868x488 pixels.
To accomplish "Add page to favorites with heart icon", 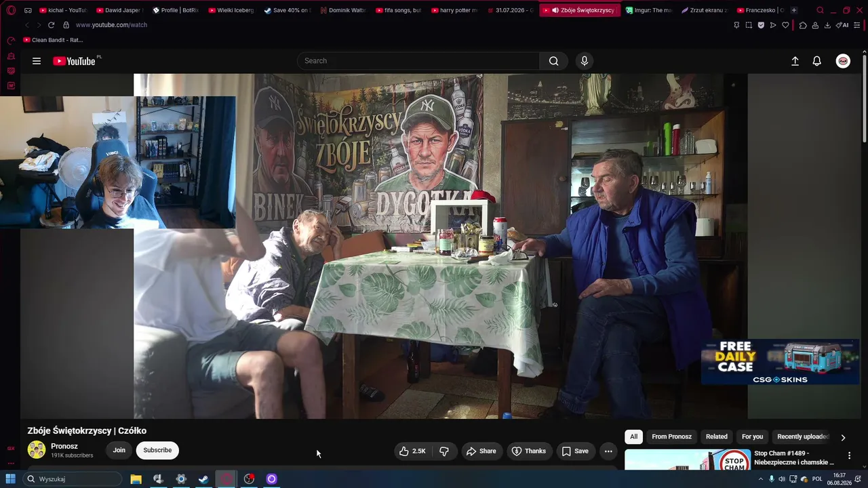I will click(785, 25).
